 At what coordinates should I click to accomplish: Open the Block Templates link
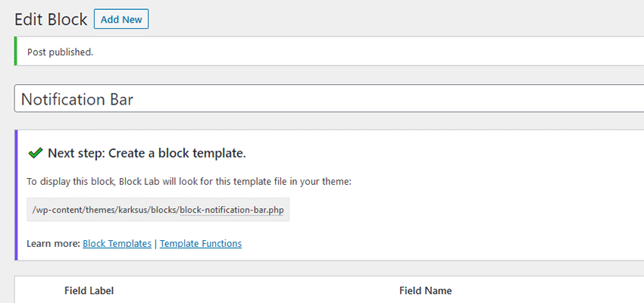click(x=117, y=244)
